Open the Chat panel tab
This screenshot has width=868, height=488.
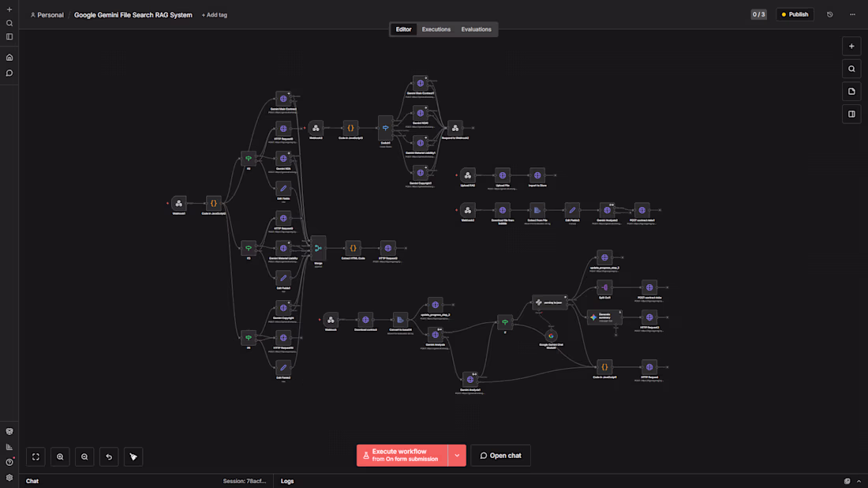pos(32,482)
